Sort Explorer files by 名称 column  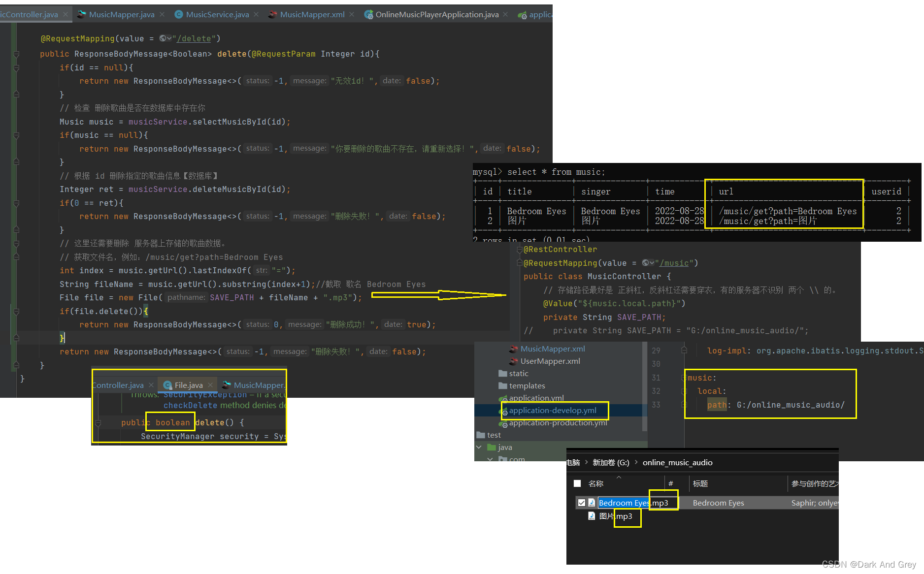pos(596,483)
